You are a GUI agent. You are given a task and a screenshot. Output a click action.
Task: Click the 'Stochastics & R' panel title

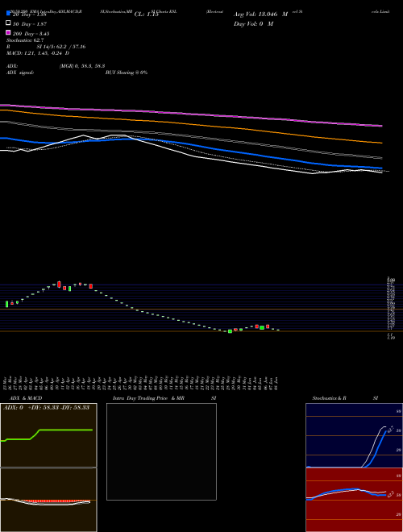click(x=329, y=398)
